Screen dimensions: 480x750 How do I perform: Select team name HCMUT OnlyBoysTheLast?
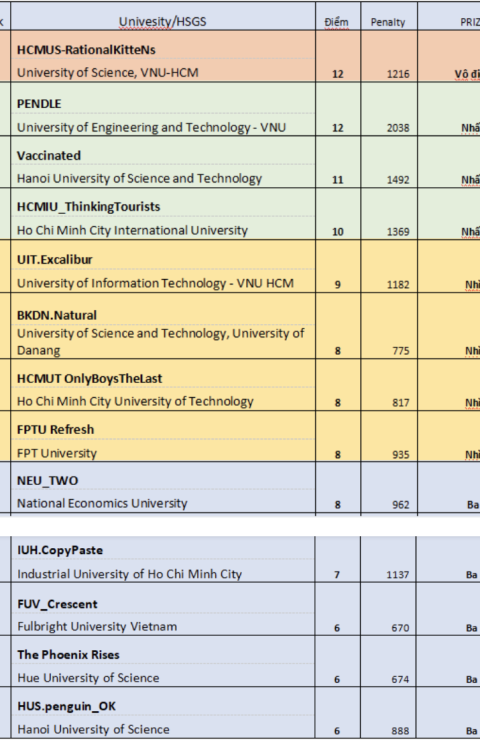(x=89, y=378)
